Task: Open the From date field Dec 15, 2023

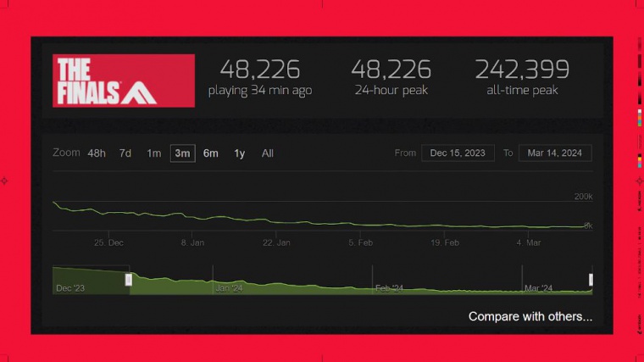Action: [x=458, y=153]
